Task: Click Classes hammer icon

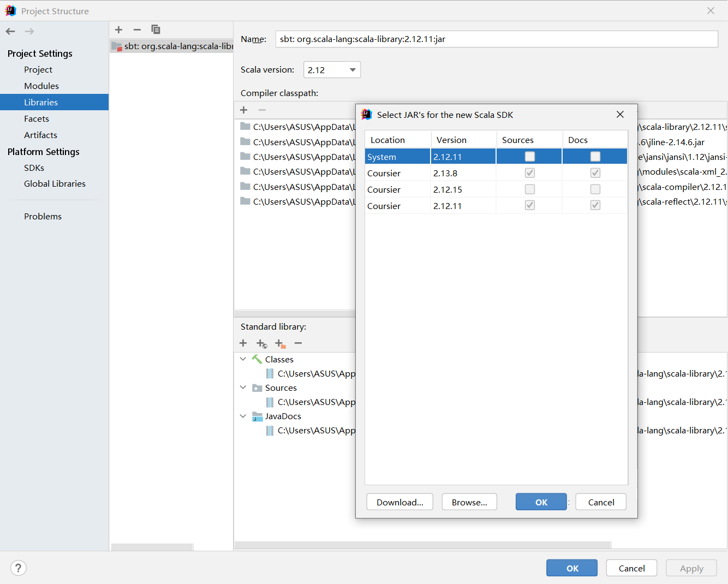Action: [x=257, y=359]
